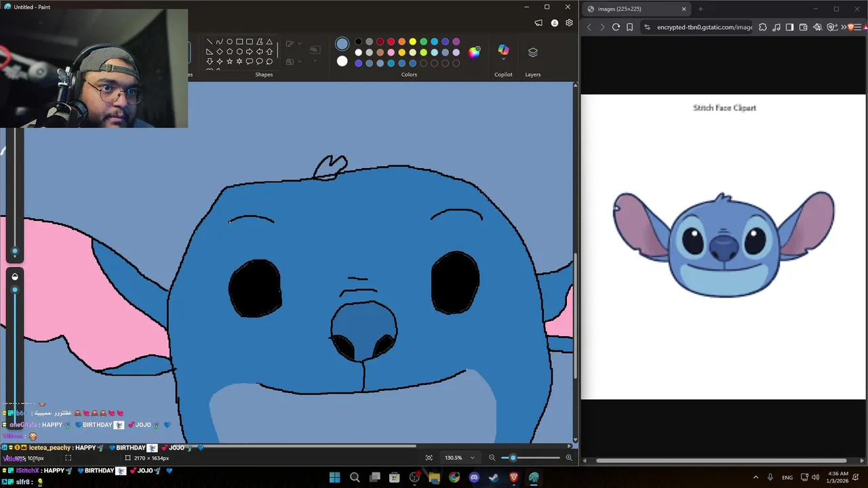Expand the Copilot dropdown chevron
This screenshot has height=488, width=868.
tap(503, 60)
